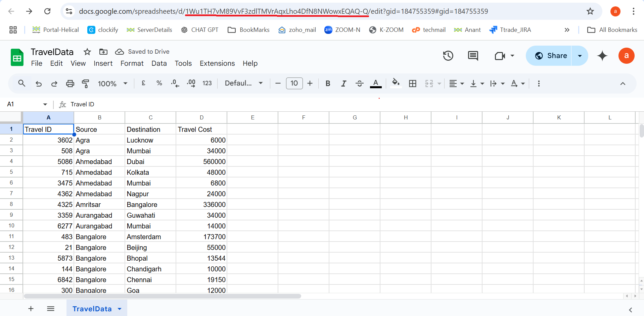
Task: Toggle bold formatting
Action: (328, 83)
